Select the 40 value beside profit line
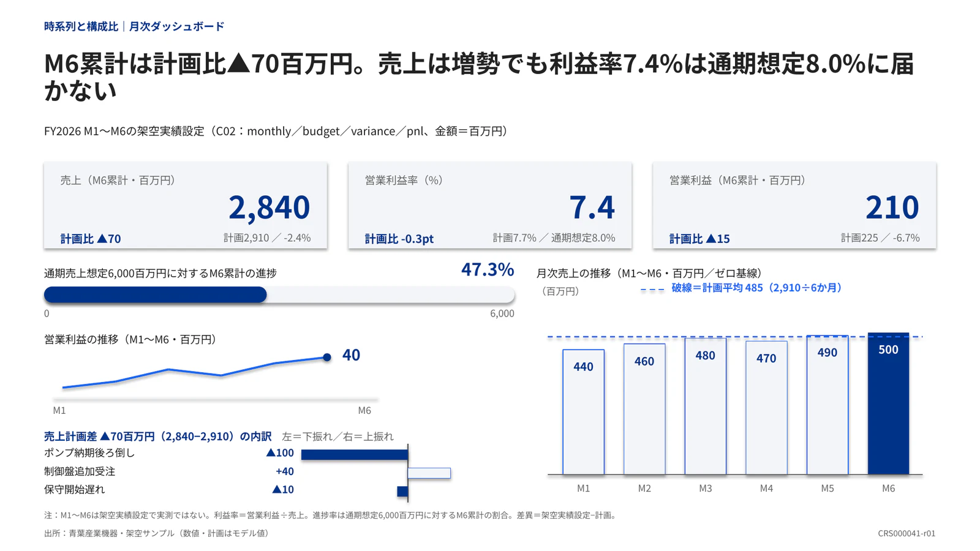980x551 pixels. tap(351, 355)
